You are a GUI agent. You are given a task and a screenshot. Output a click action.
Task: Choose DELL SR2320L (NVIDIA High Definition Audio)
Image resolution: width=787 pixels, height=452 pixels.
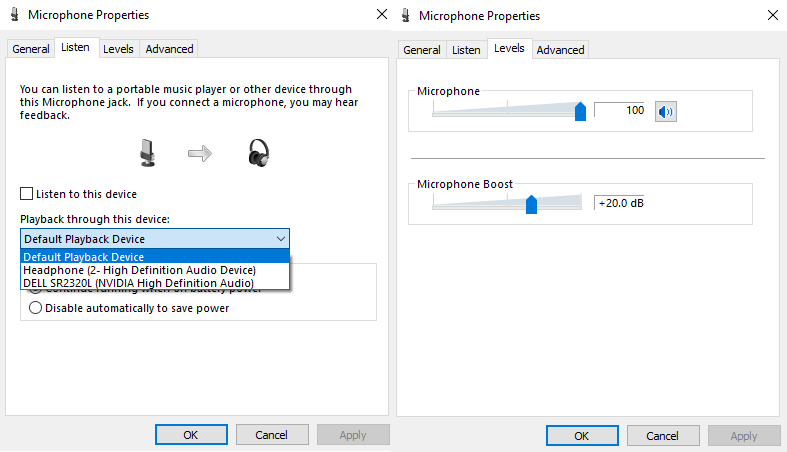[155, 283]
